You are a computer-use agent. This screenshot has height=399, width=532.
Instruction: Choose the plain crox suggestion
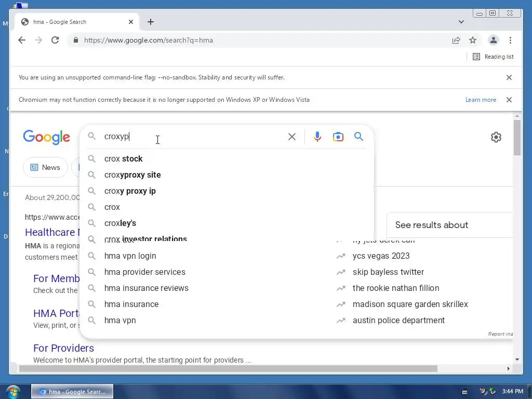[x=227, y=207]
